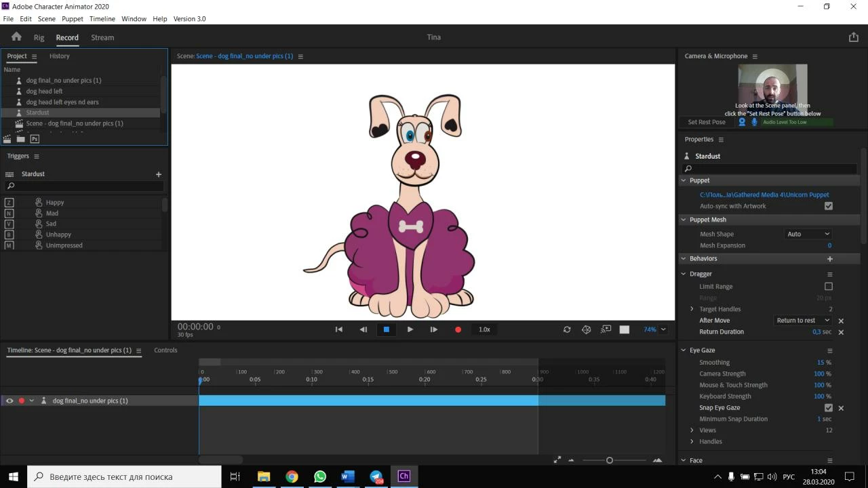The width and height of the screenshot is (868, 488).
Task: Click the Photoshop import icon in Project panel
Action: point(35,139)
